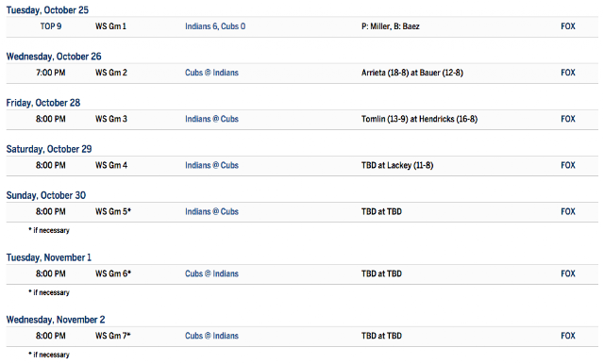The width and height of the screenshot is (604, 364).
Task: Select the Tuesday, October 25 date heading
Action: click(x=47, y=10)
